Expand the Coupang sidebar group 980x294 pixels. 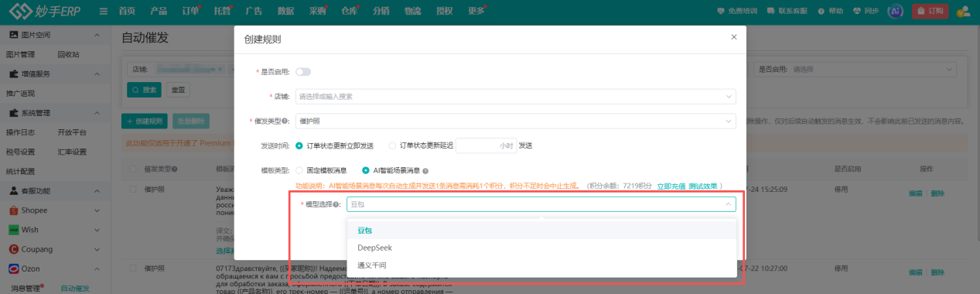coord(96,249)
